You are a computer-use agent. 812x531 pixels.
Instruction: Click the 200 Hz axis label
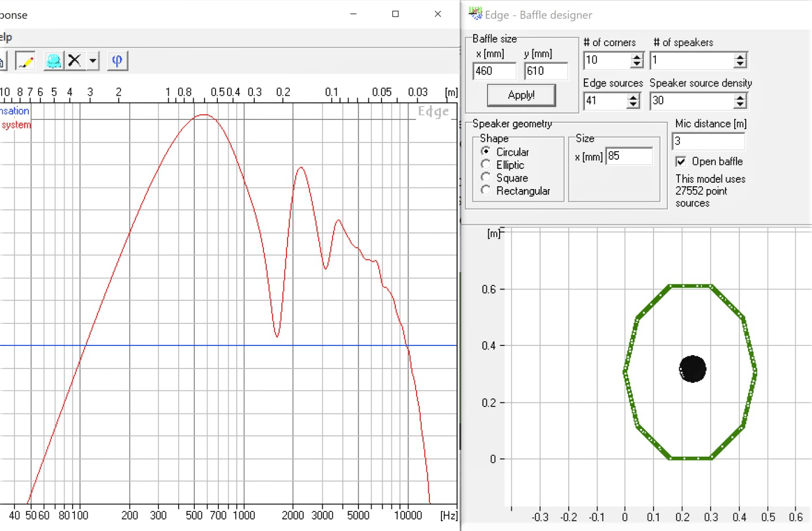pos(130,515)
